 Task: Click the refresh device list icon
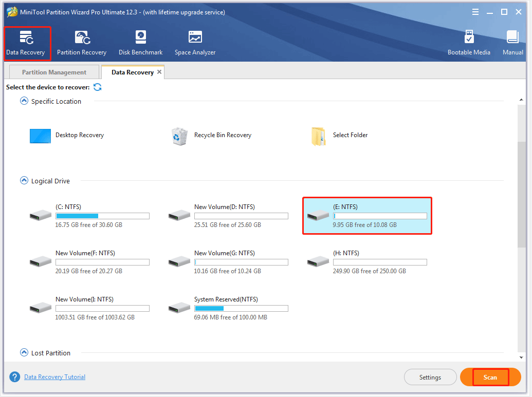[x=98, y=87]
